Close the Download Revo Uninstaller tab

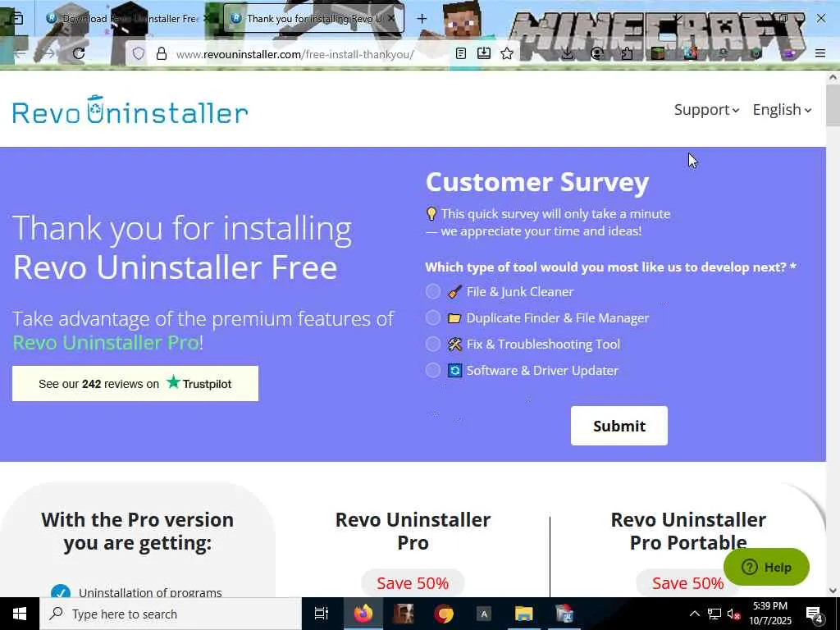tap(207, 18)
